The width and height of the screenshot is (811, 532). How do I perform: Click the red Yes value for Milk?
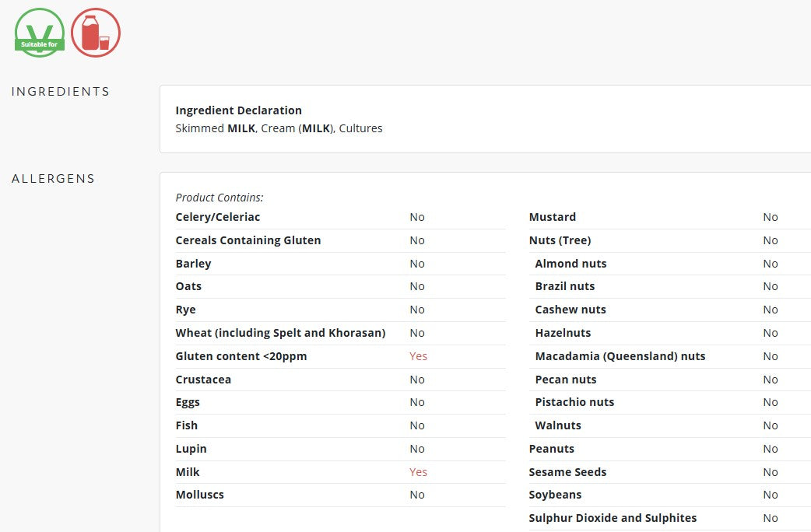click(x=418, y=472)
